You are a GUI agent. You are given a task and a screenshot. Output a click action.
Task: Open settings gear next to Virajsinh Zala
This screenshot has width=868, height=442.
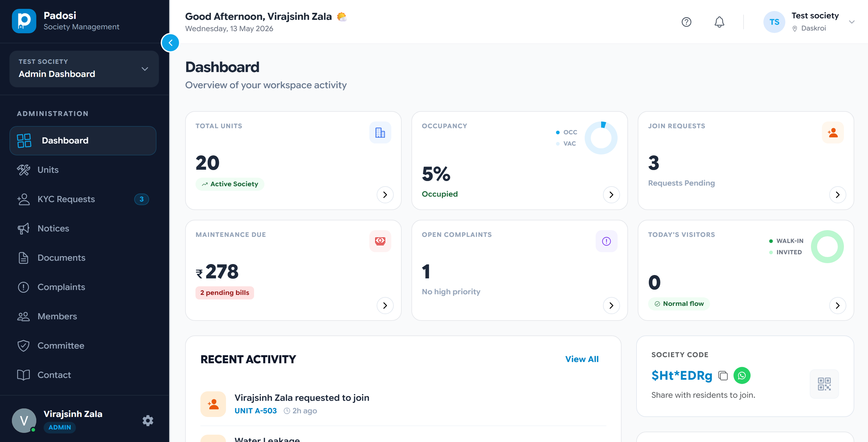tap(148, 420)
